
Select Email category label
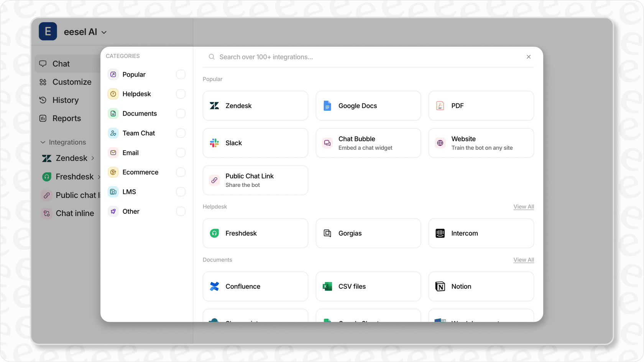click(130, 152)
